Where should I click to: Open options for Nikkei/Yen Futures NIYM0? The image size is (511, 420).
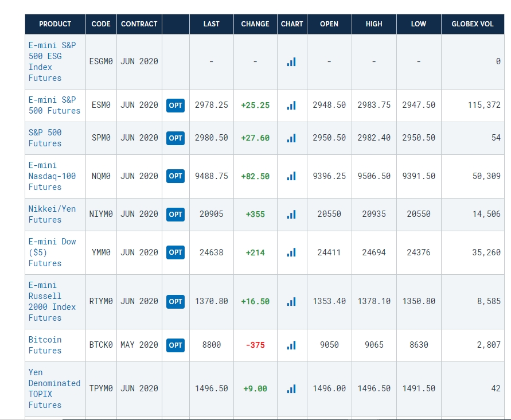(x=175, y=214)
